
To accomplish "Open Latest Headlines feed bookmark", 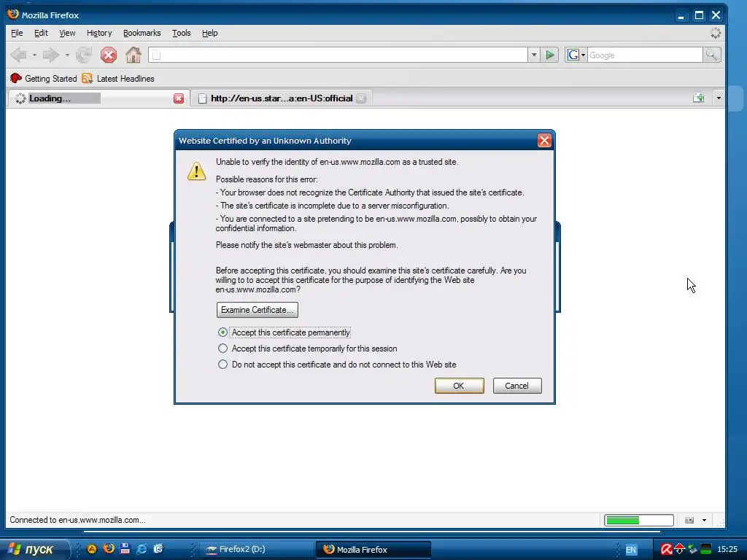I will (x=118, y=78).
